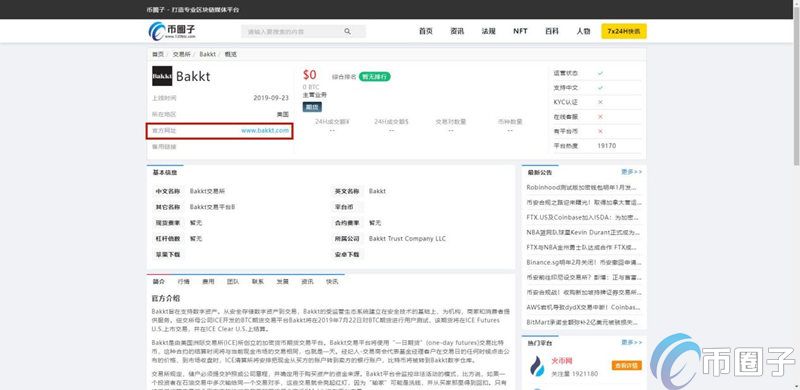Click Bakkt in the breadcrumb

coord(207,54)
